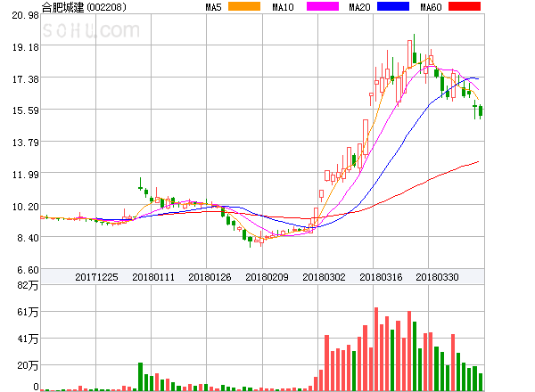Click the last green candlestick on the chart
Screen dimensions: 535x392
click(481, 111)
